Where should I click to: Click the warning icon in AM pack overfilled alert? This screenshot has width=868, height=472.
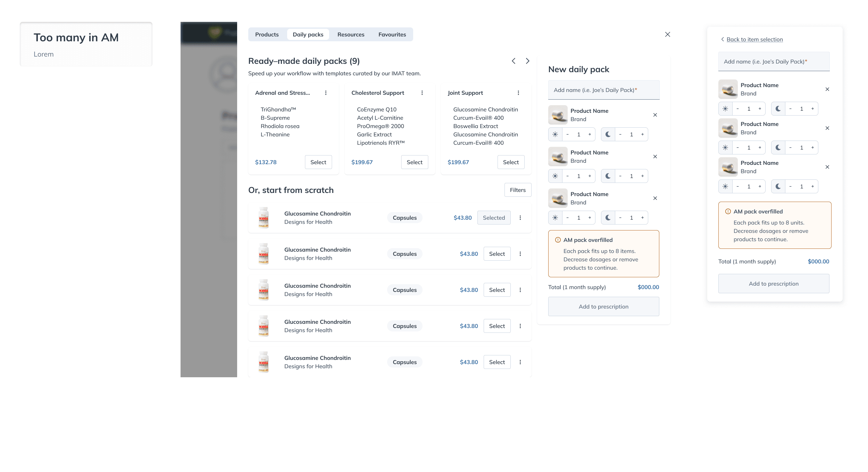click(x=558, y=240)
